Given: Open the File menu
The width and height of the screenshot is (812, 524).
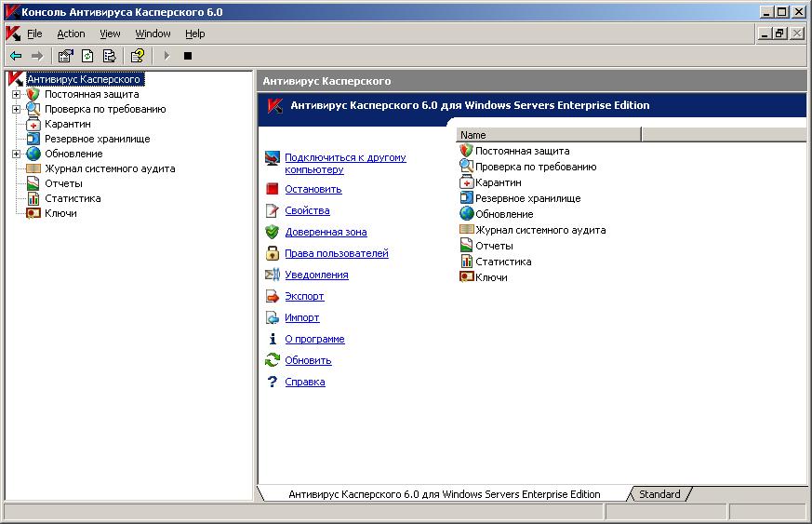Looking at the screenshot, I should (x=34, y=34).
